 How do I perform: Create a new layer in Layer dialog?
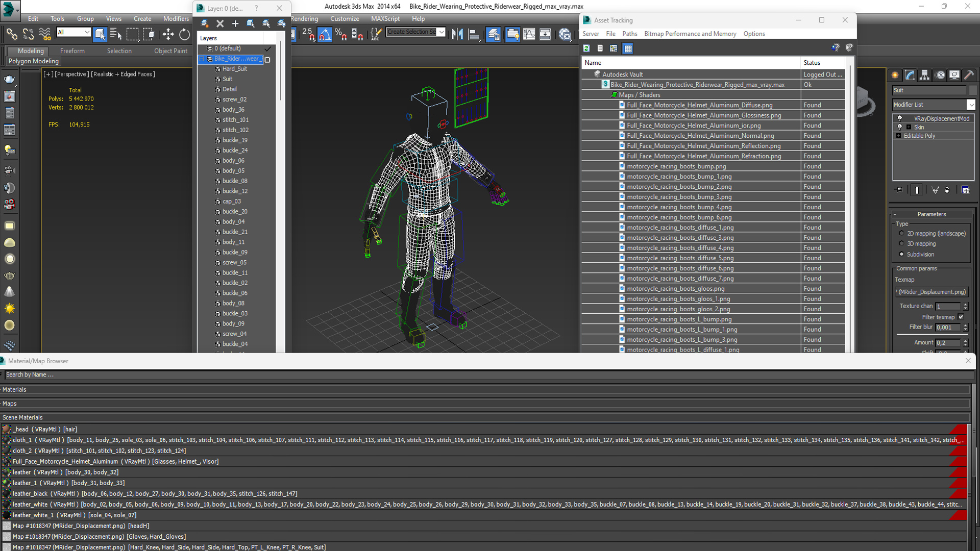point(205,23)
